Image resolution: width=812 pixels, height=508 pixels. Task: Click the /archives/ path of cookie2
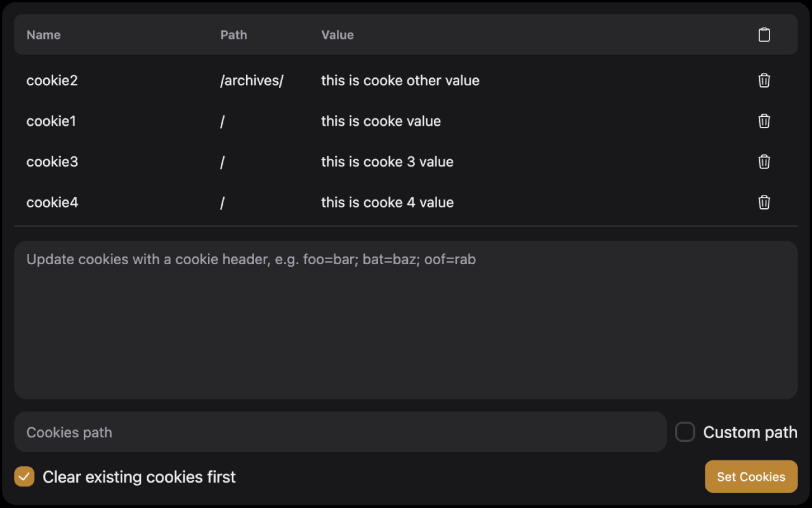251,81
